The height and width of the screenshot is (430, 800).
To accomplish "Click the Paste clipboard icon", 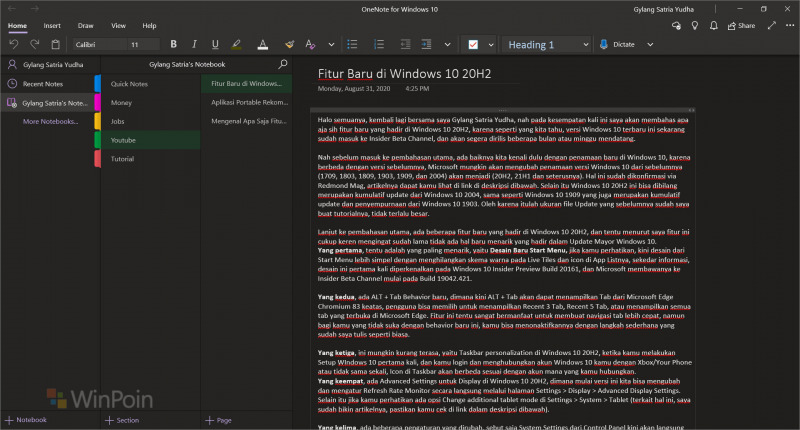I will 55,44.
